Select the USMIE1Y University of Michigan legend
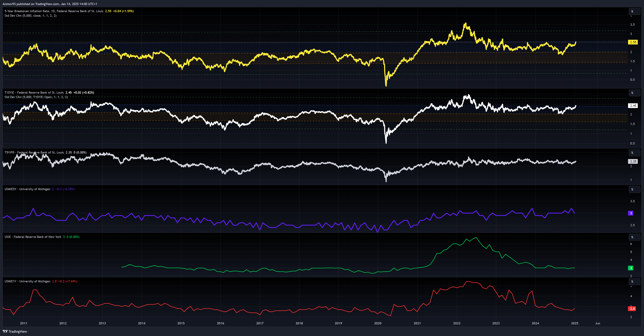Image resolution: width=644 pixels, height=336 pixels. tap(27, 281)
